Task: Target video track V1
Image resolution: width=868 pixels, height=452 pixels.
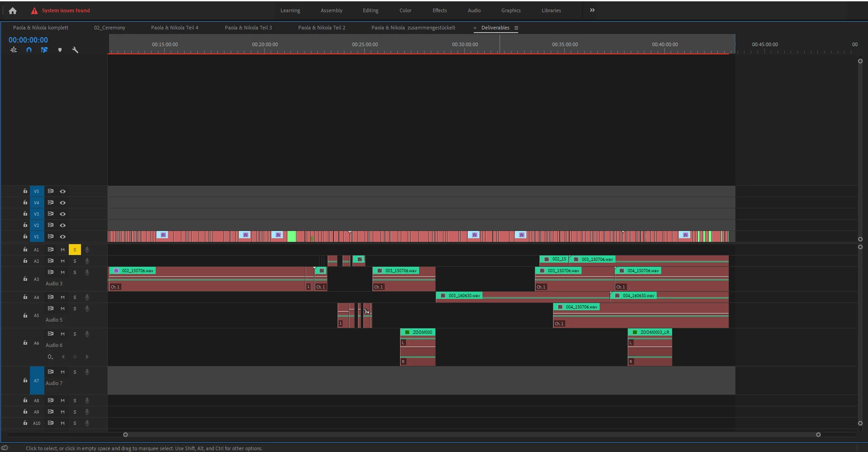Action: (x=37, y=236)
